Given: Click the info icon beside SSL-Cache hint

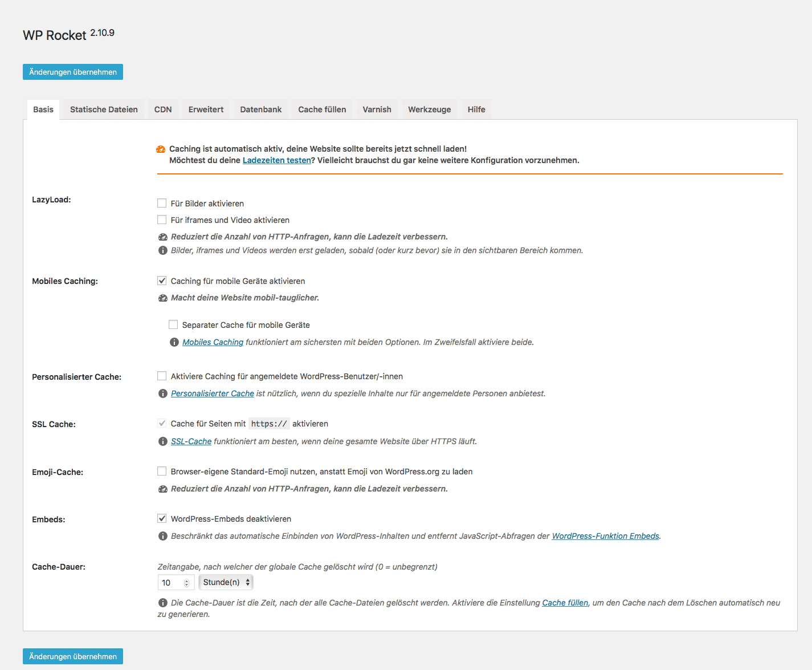Looking at the screenshot, I should point(162,441).
